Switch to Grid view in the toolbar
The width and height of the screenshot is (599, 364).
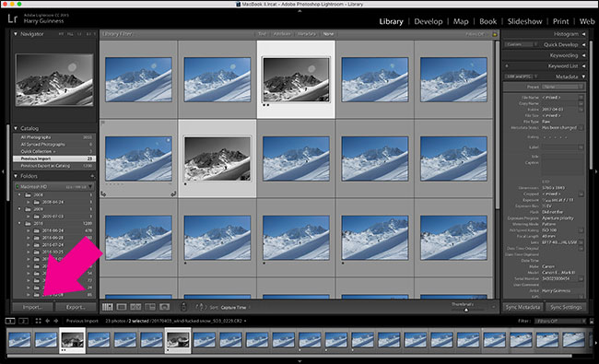pos(108,307)
